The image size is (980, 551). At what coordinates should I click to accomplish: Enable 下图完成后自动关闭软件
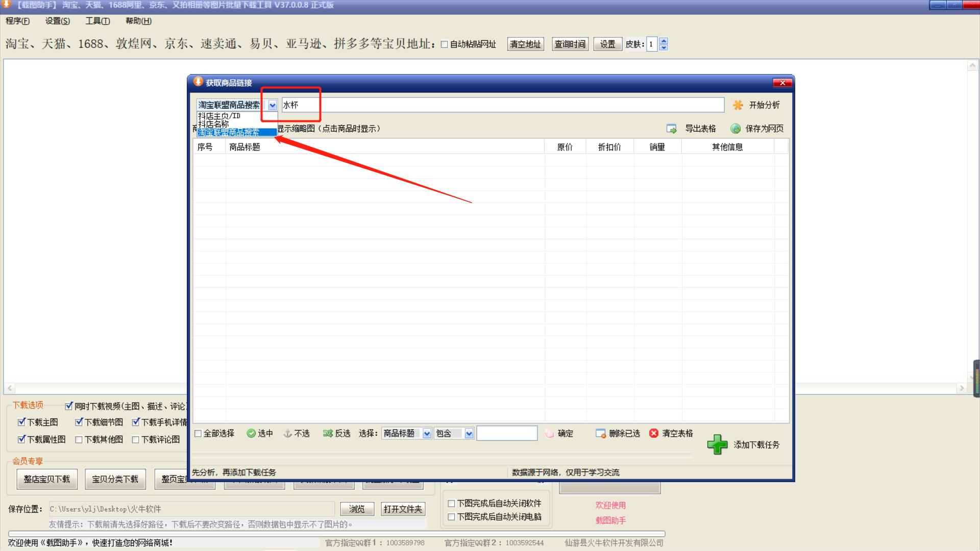coord(451,503)
